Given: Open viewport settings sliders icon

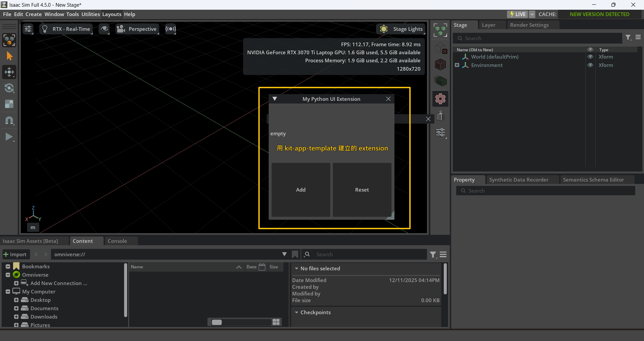Looking at the screenshot, I should point(28,29).
